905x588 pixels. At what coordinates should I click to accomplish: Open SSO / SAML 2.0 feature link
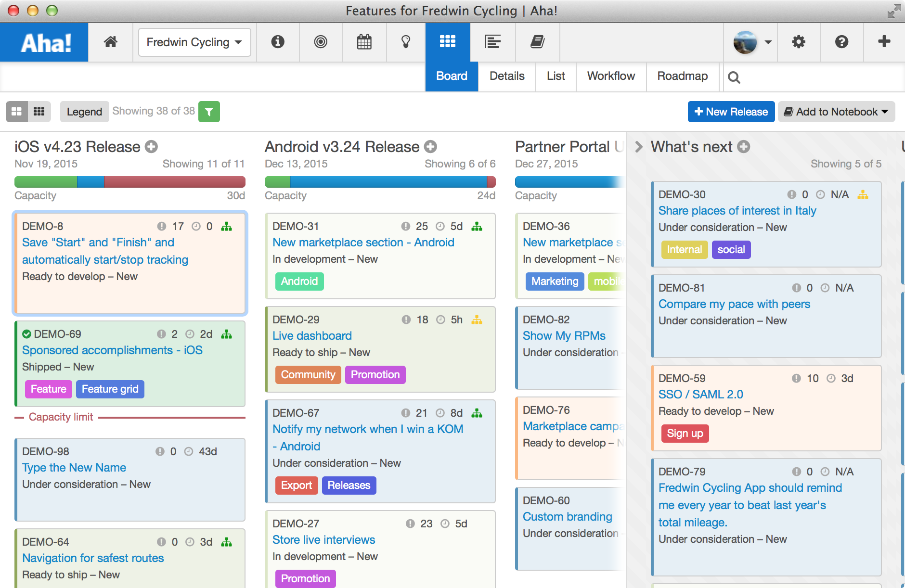pos(700,395)
